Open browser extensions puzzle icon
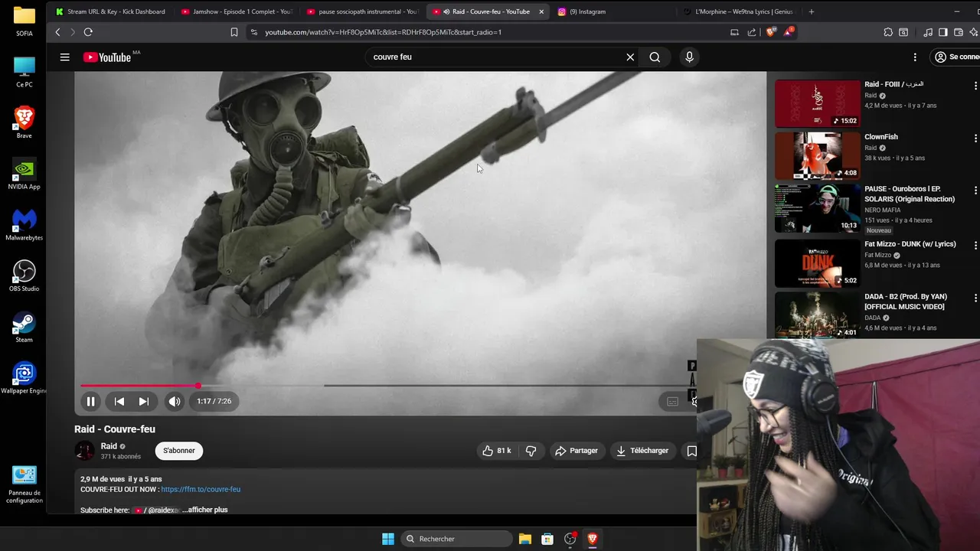The width and height of the screenshot is (980, 551). (888, 32)
